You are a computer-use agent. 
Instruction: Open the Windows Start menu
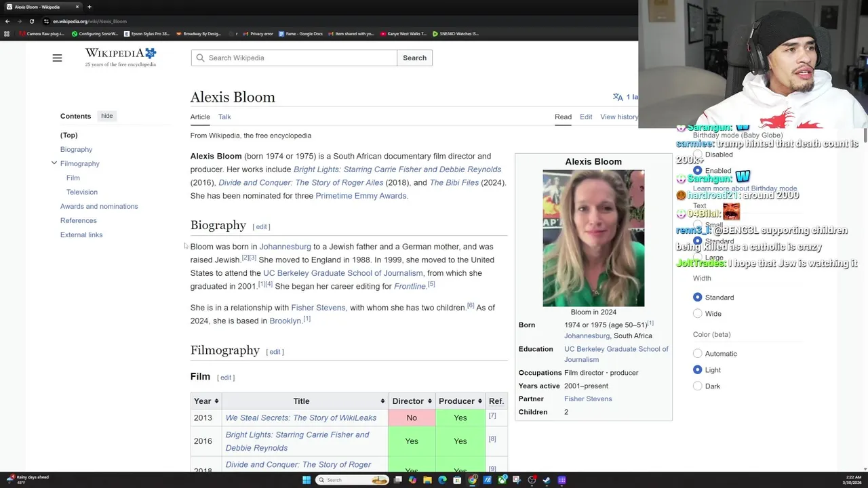(x=307, y=480)
